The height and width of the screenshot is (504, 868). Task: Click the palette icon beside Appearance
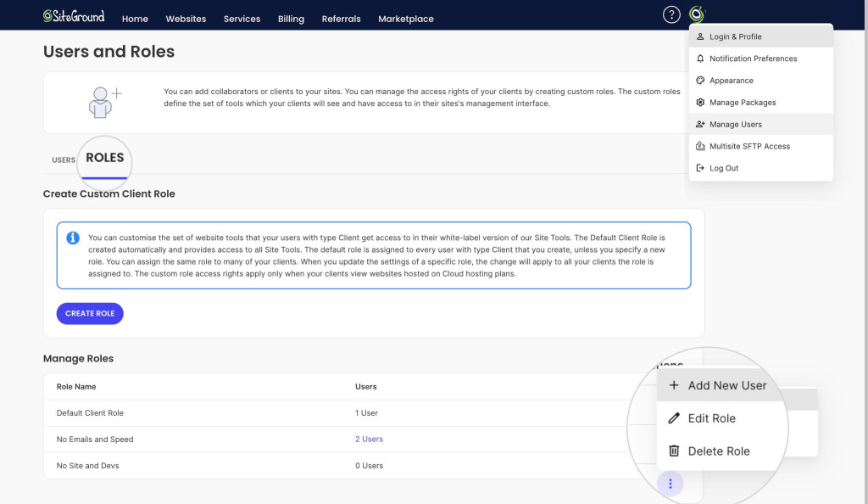tap(700, 81)
